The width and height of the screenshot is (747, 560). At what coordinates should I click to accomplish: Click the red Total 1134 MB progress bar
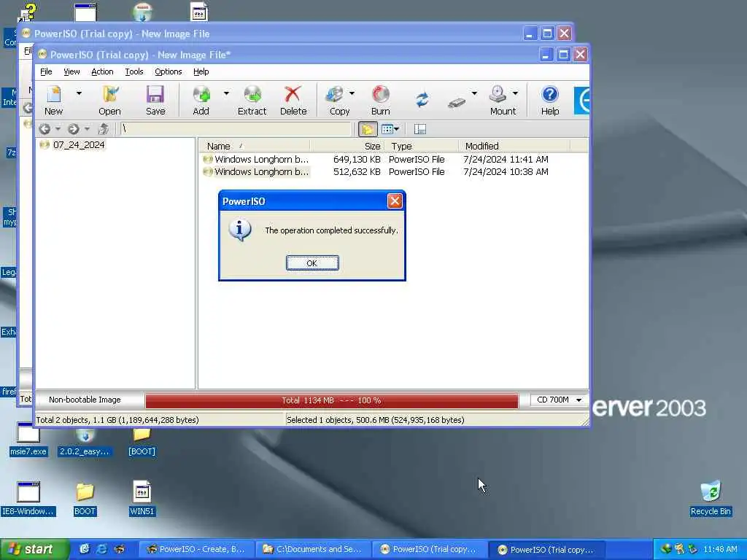click(332, 400)
